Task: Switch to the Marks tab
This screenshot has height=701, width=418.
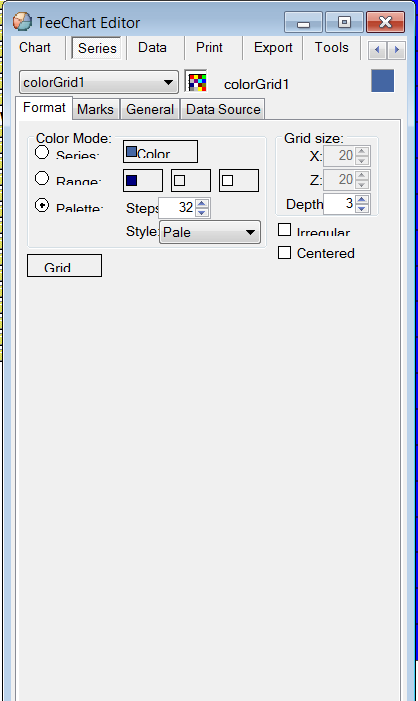Action: [x=95, y=109]
